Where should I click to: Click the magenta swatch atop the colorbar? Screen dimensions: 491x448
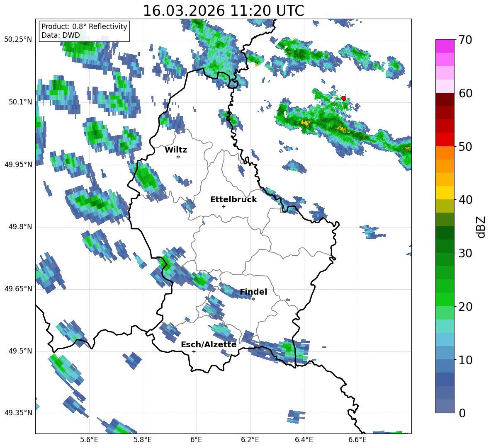click(x=445, y=46)
